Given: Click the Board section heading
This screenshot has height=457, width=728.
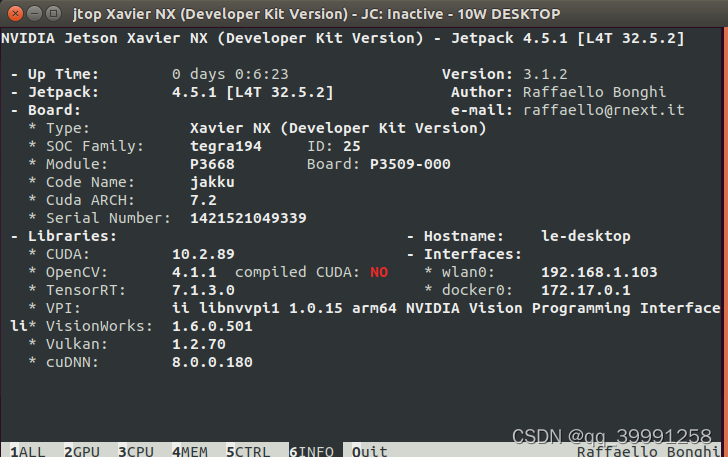Looking at the screenshot, I should coord(54,110).
